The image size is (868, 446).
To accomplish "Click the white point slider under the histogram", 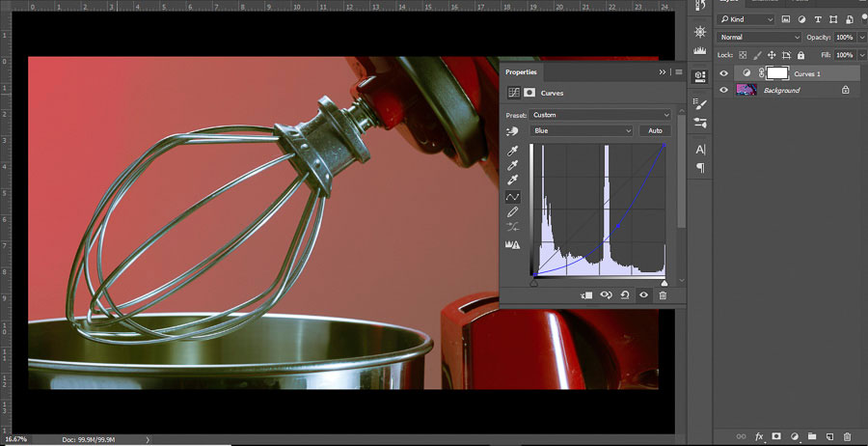I will [x=665, y=282].
